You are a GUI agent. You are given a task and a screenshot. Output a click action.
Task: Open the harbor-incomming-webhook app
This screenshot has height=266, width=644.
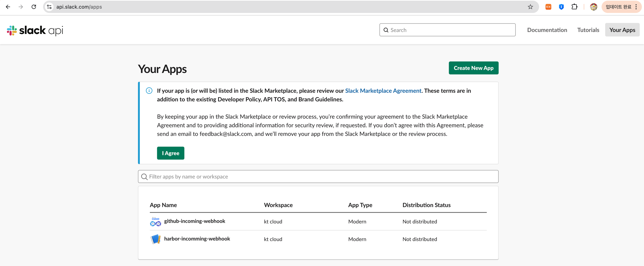(197, 239)
